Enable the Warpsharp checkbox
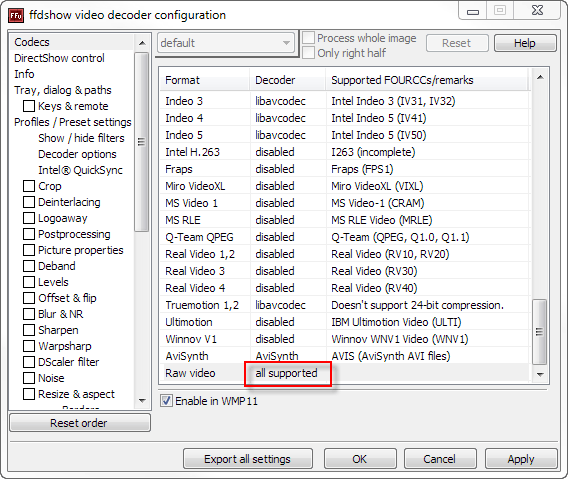Screen dimensions: 568x479 29,346
